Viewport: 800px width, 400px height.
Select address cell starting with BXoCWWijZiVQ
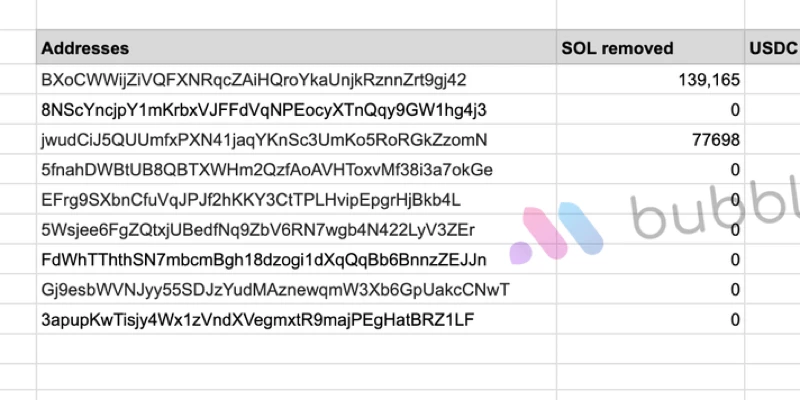(x=296, y=79)
